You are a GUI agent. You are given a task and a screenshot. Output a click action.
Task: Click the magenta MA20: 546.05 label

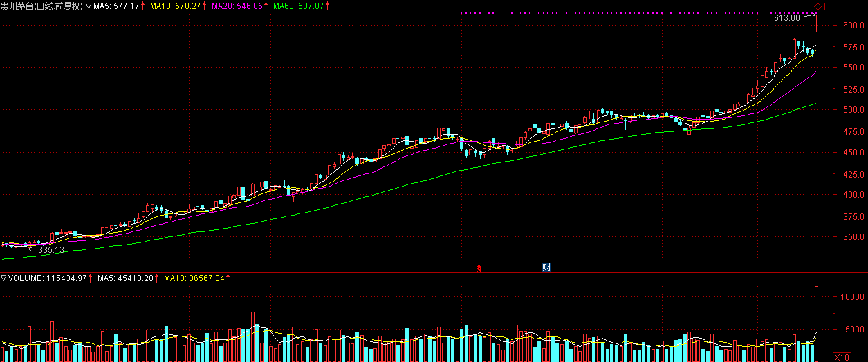coord(237,6)
